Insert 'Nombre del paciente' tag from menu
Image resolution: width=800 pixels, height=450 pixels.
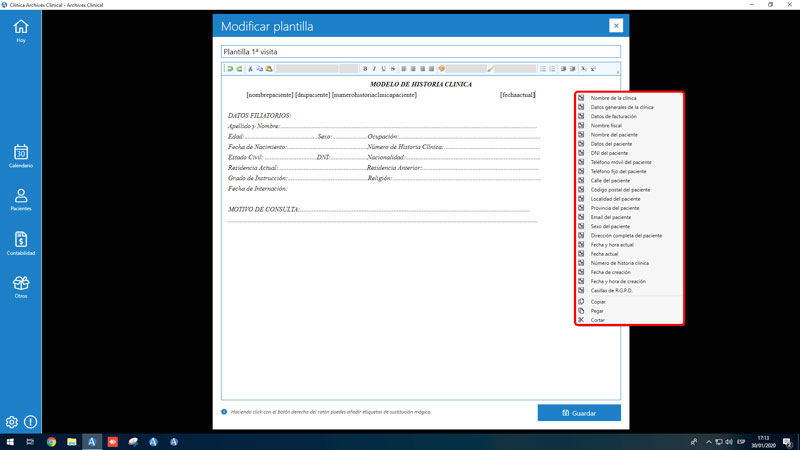(x=614, y=134)
